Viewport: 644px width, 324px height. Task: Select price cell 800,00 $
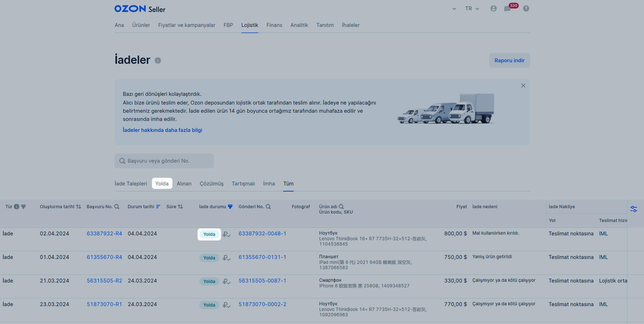pos(455,234)
